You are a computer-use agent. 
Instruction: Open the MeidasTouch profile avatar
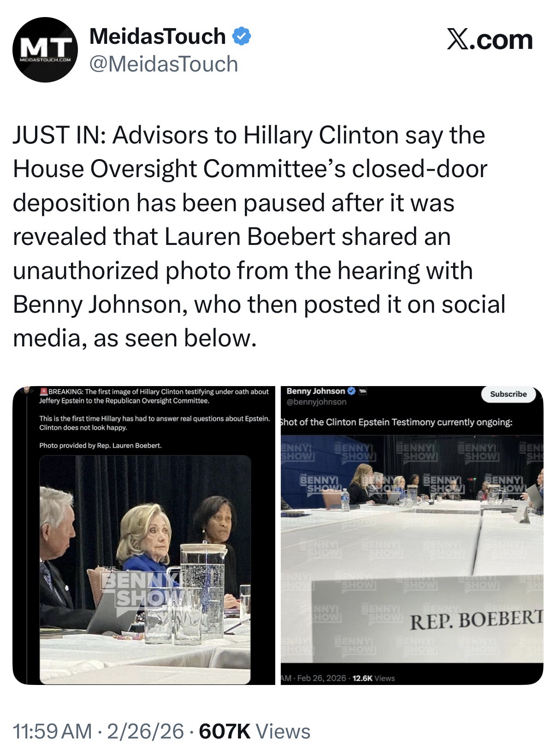[44, 50]
